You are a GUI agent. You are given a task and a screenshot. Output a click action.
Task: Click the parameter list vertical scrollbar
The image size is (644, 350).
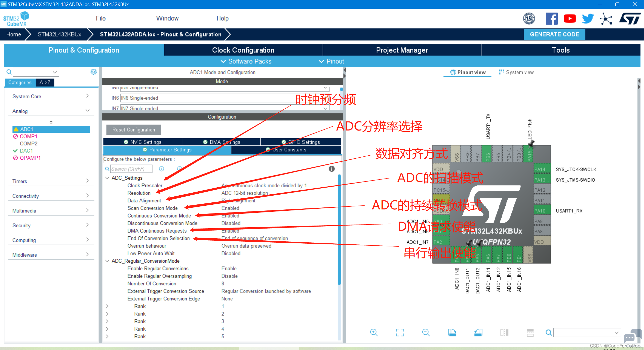pyautogui.click(x=339, y=230)
